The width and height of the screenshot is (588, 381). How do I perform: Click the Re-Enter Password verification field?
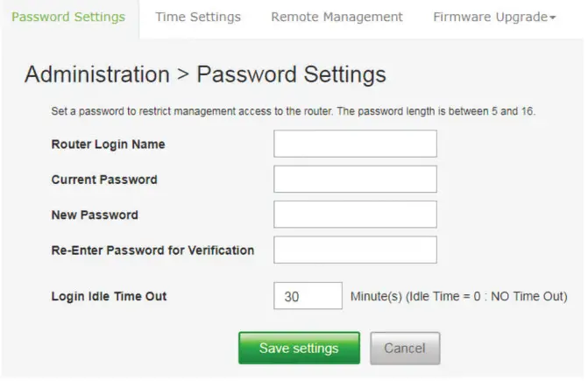click(355, 250)
